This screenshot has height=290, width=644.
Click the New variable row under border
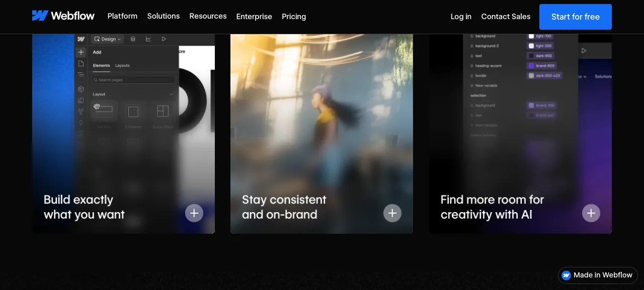coord(484,85)
